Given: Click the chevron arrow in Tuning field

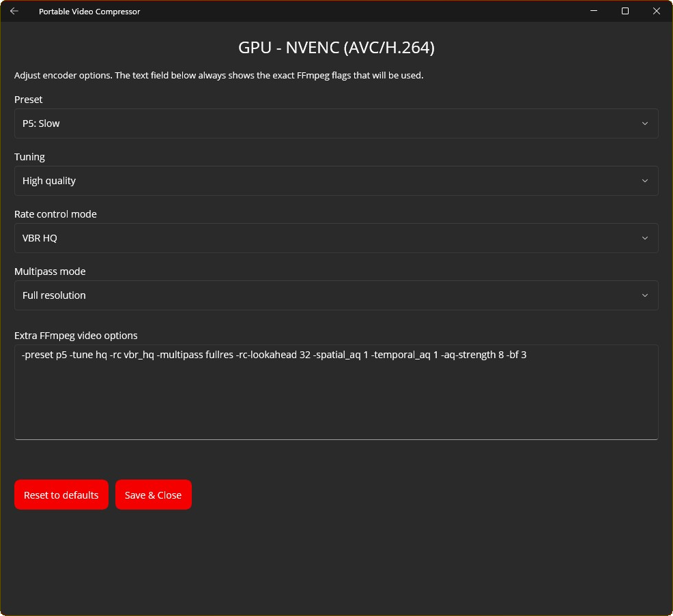Looking at the screenshot, I should pyautogui.click(x=645, y=181).
